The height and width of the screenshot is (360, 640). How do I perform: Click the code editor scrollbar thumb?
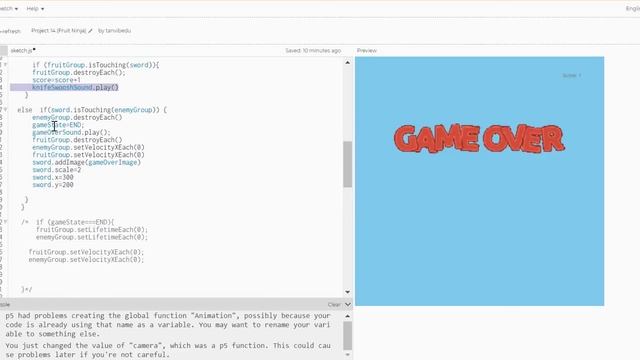coord(347,164)
